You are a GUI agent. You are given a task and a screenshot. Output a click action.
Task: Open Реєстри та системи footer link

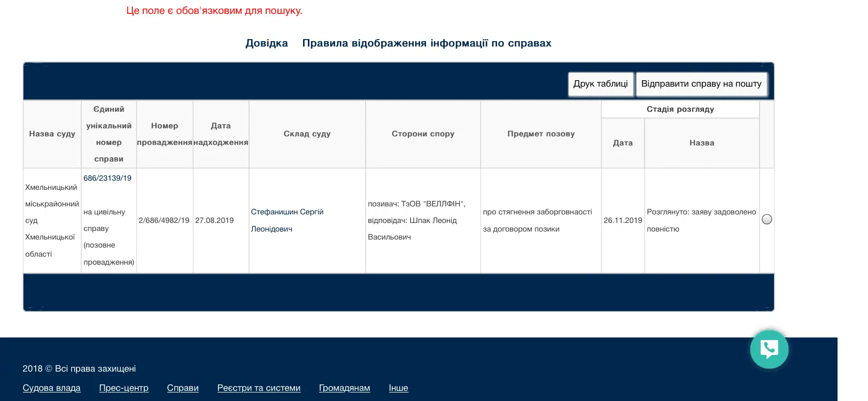point(259,388)
